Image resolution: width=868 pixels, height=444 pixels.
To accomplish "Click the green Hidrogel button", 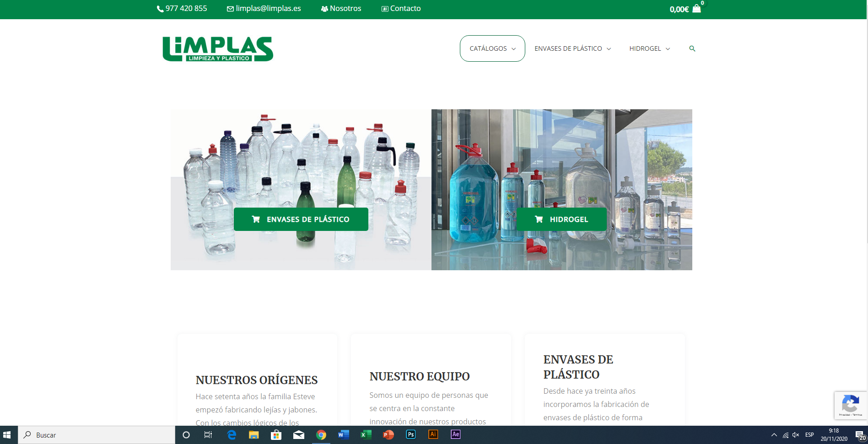I will tap(561, 219).
